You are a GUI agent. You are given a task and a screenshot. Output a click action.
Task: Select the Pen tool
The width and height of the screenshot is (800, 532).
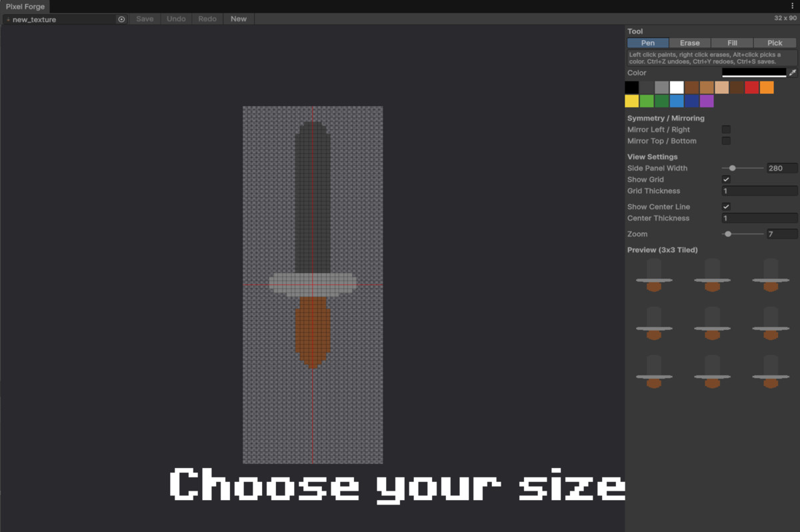pyautogui.click(x=647, y=43)
